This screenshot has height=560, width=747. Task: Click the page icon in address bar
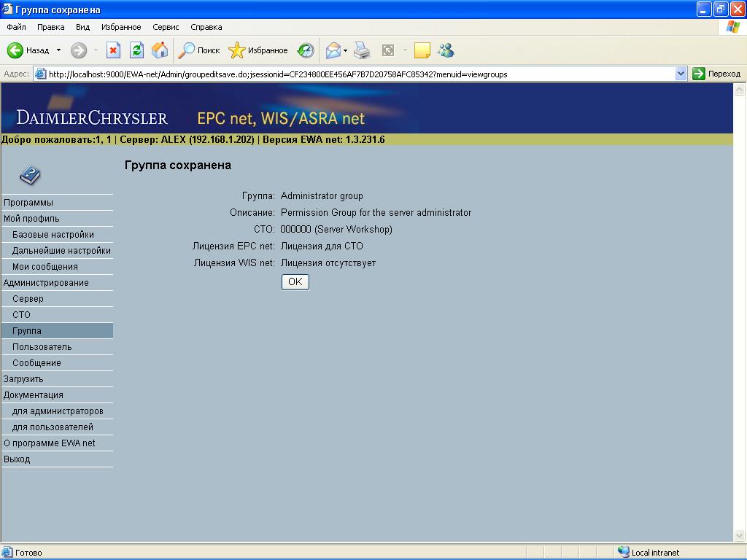(x=41, y=74)
